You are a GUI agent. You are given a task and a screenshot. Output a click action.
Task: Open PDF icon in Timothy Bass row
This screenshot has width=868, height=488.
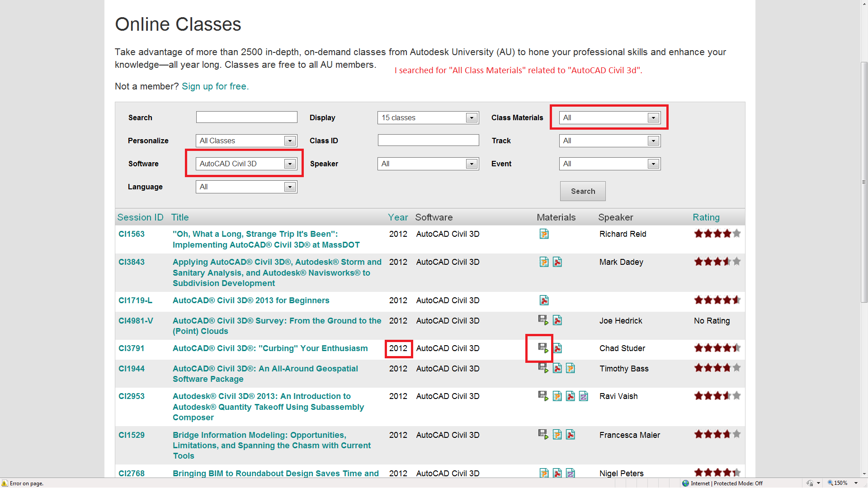click(557, 368)
